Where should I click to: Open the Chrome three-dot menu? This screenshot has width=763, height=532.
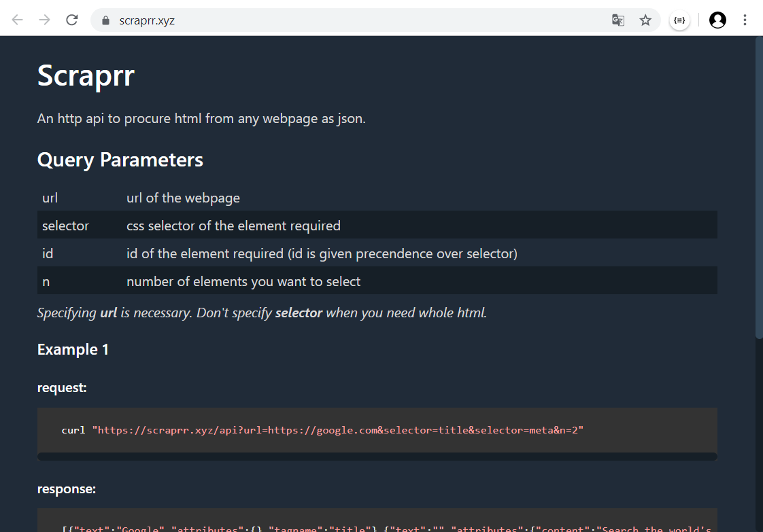pyautogui.click(x=745, y=20)
